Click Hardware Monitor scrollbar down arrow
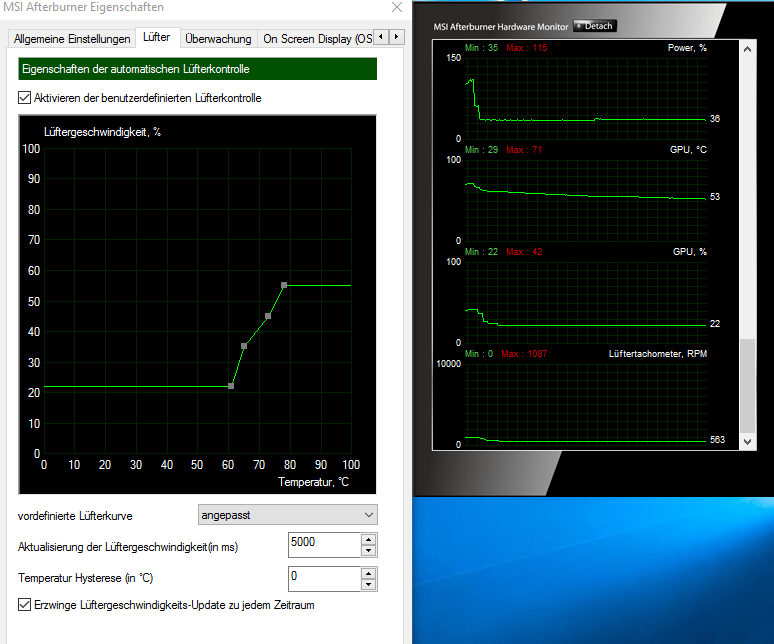Viewport: 774px width, 644px height. (747, 442)
